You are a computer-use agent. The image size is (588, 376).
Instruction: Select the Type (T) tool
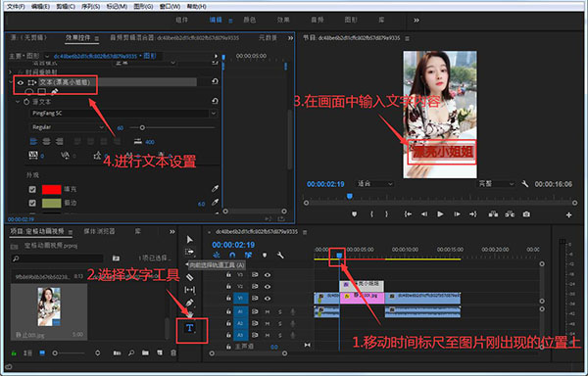(190, 328)
